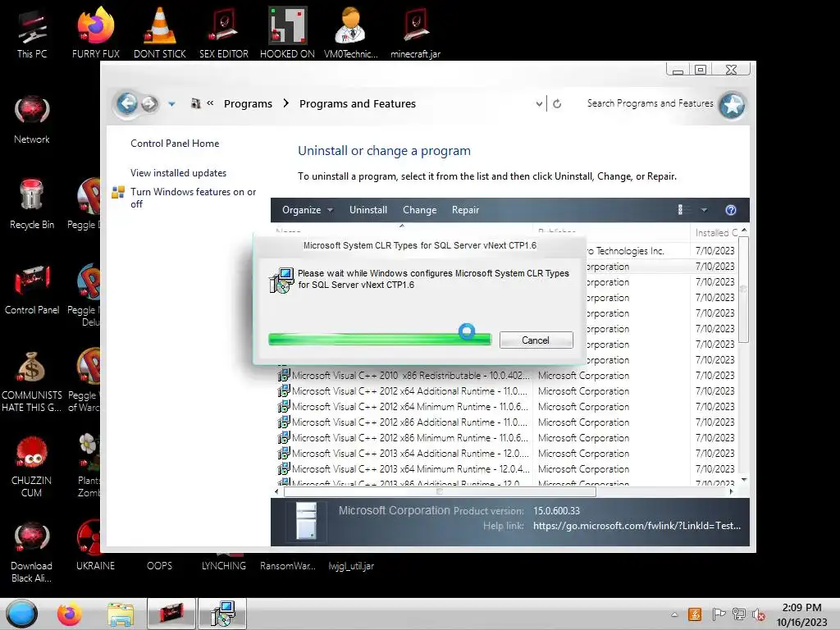
Task: Open the Action Center flag tray icon
Action: pyautogui.click(x=719, y=614)
